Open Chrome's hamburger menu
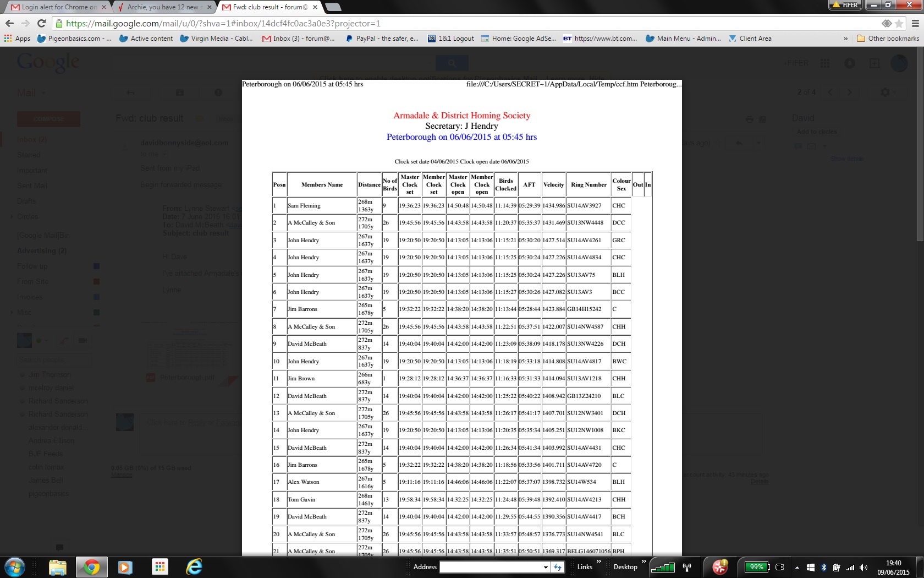The width and height of the screenshot is (924, 578). [915, 23]
